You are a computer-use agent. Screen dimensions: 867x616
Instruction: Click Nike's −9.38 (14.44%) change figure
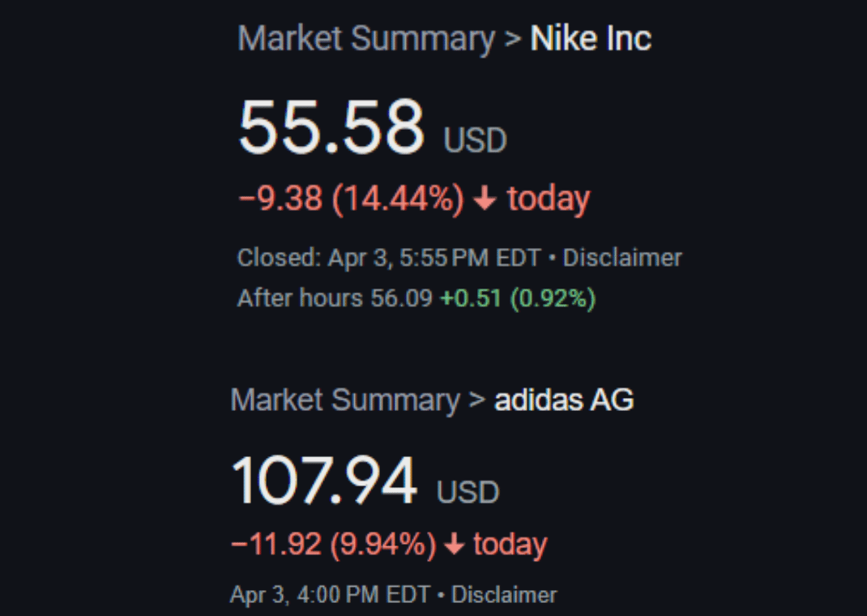(x=351, y=199)
